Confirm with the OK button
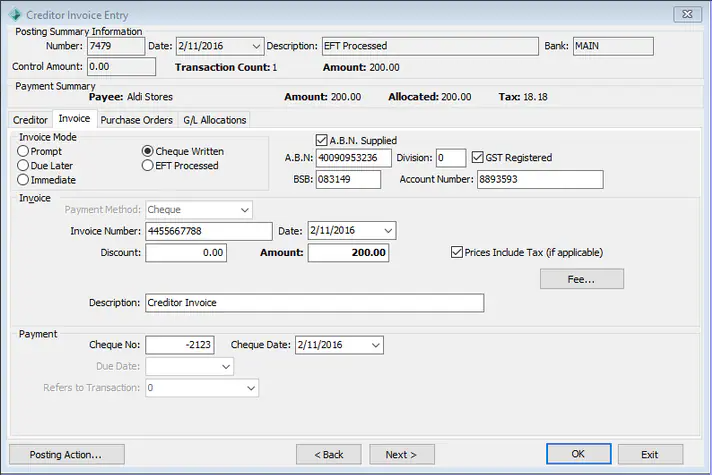Screen dimensions: 712x475 pyautogui.click(x=578, y=454)
